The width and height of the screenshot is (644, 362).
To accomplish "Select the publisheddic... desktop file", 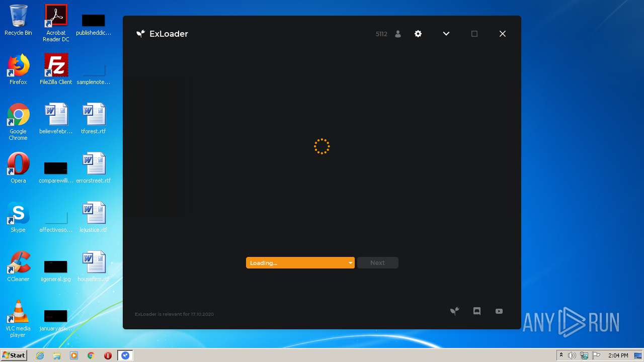I will click(94, 24).
